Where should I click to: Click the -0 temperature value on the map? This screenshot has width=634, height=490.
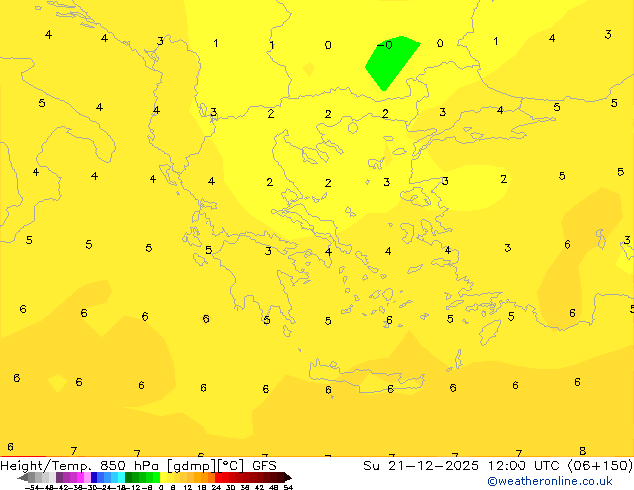(385, 44)
